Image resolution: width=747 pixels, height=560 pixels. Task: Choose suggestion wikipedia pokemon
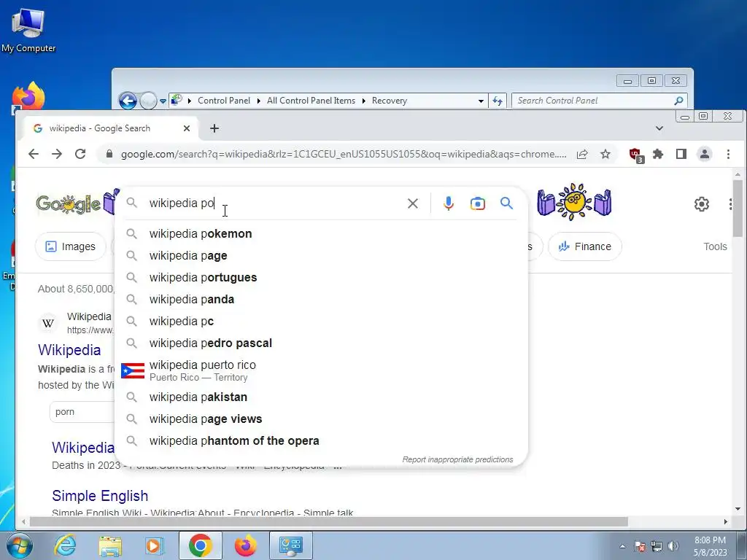(x=322, y=234)
